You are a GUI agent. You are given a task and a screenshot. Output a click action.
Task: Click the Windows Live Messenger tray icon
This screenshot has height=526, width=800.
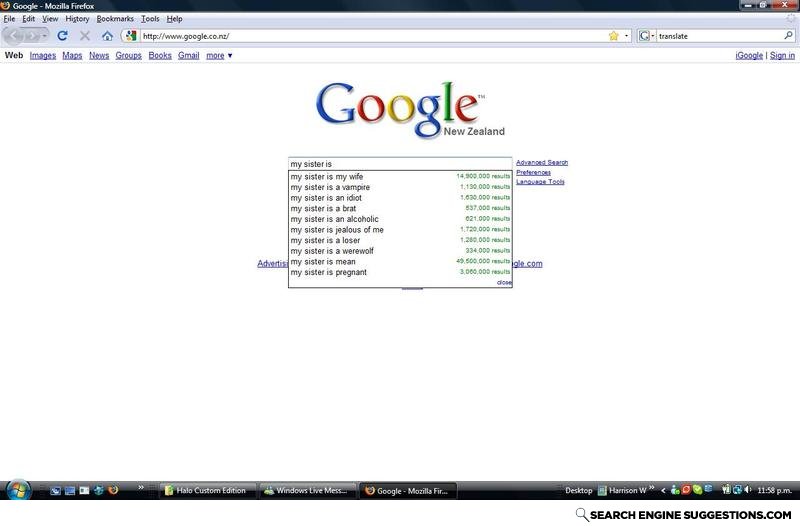675,490
